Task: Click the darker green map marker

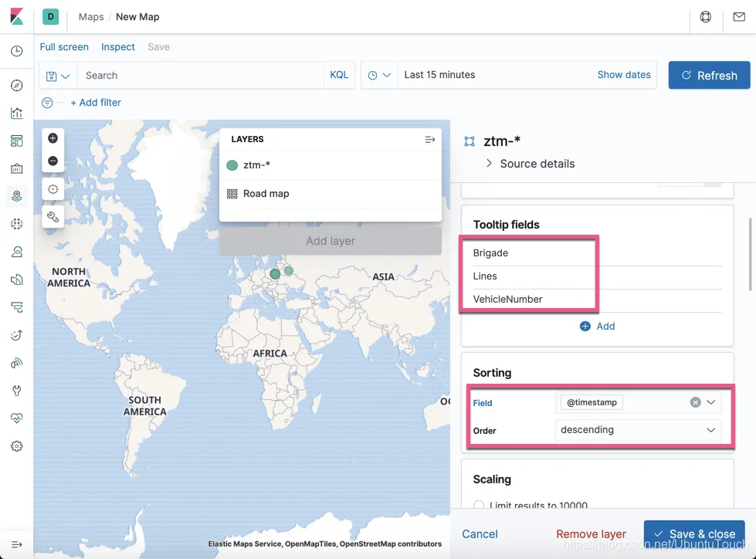Action: pyautogui.click(x=275, y=274)
